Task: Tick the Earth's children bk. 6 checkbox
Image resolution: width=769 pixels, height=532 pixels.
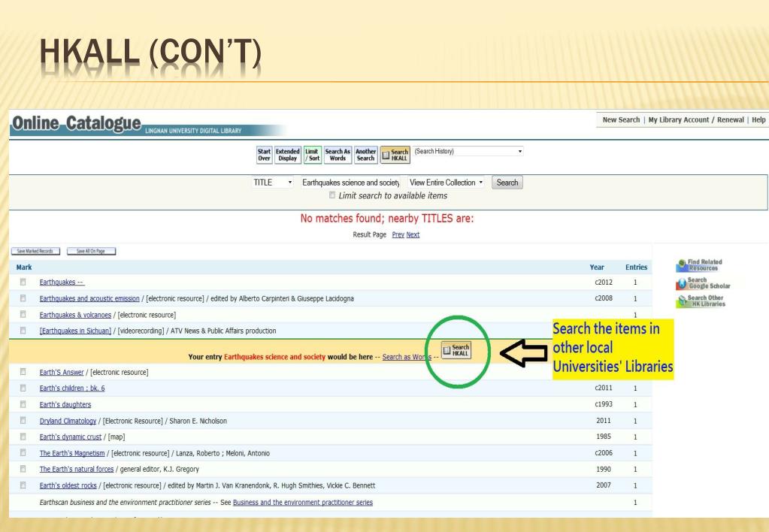Action: coord(23,388)
